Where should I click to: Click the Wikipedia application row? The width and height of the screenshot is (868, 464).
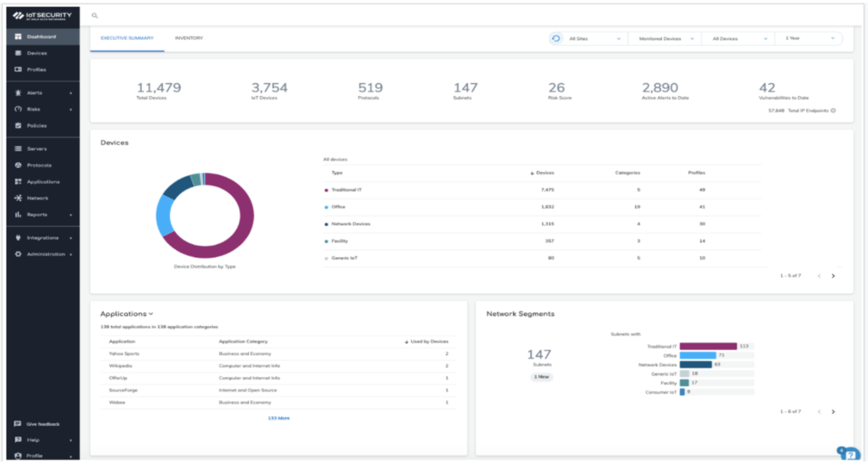click(278, 366)
